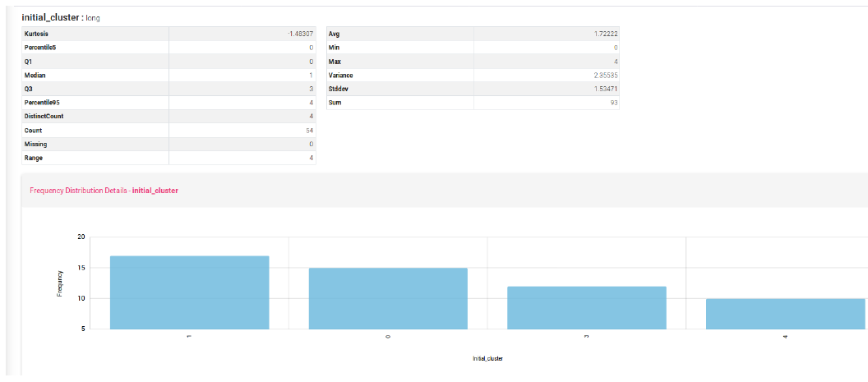The width and height of the screenshot is (868, 382).
Task: Click the Max row showing 4
Action: (x=472, y=62)
